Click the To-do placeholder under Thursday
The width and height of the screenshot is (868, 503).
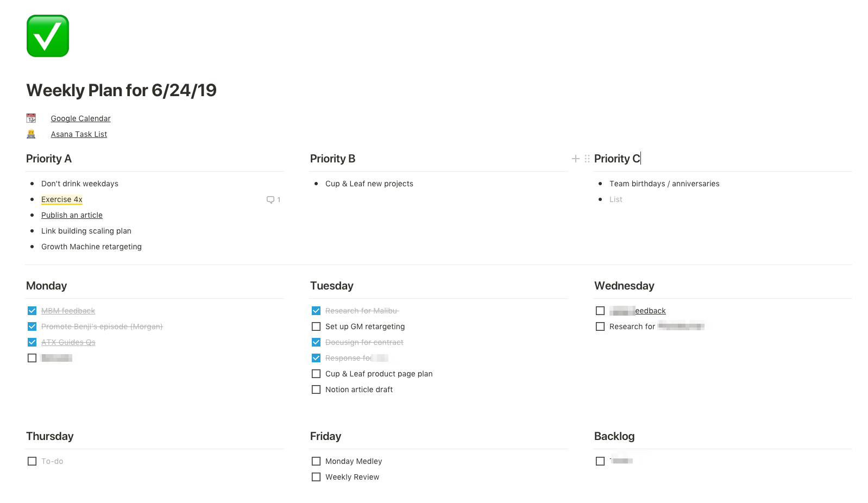pyautogui.click(x=52, y=461)
